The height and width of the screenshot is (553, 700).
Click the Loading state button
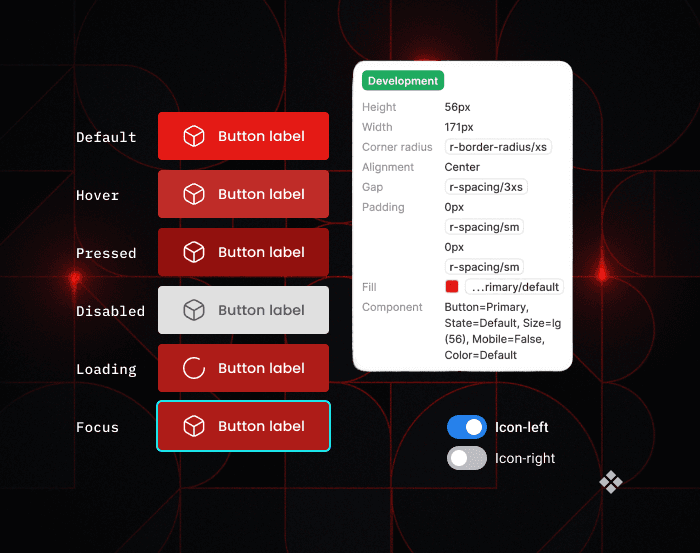point(243,368)
